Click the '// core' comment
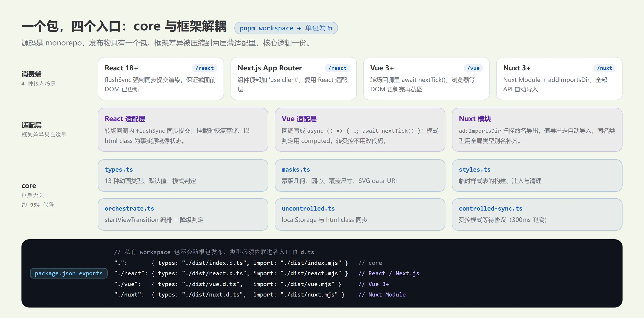 pyautogui.click(x=370, y=263)
